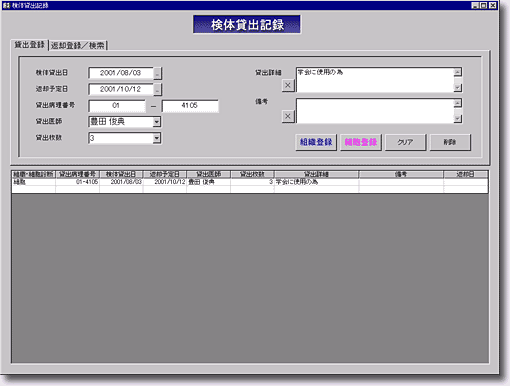
Task: Click the blue 組織登録 button
Action: pyautogui.click(x=316, y=142)
